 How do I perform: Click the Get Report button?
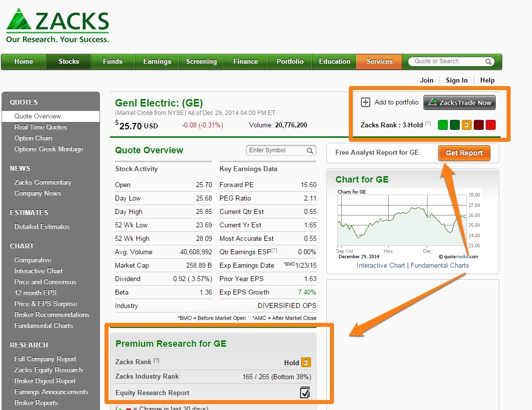click(464, 153)
